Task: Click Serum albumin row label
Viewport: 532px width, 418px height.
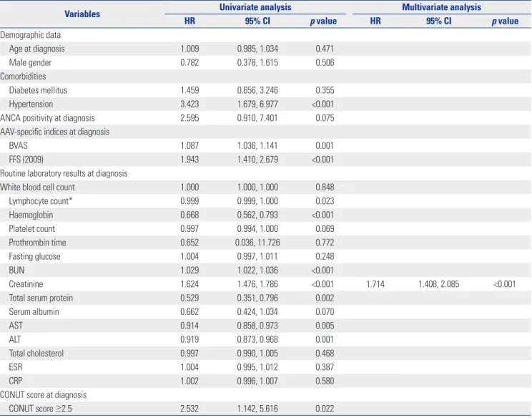Action: click(34, 312)
